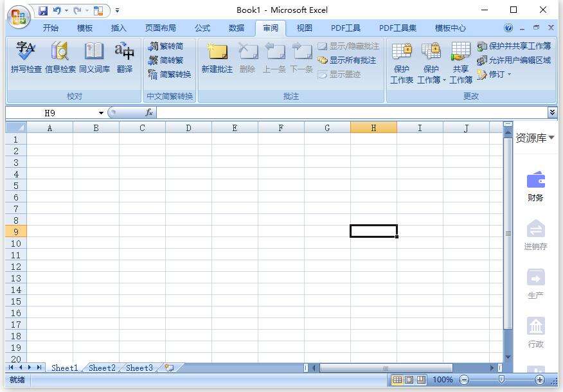Click 保护并共享工作簿
The height and width of the screenshot is (392, 563).
pyautogui.click(x=514, y=46)
